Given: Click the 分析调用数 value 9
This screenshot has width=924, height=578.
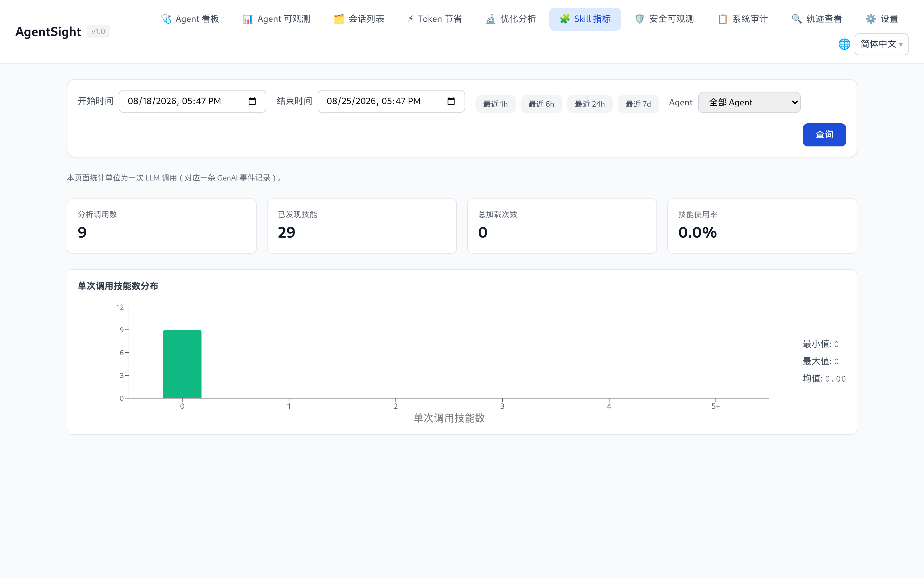Looking at the screenshot, I should 82,232.
